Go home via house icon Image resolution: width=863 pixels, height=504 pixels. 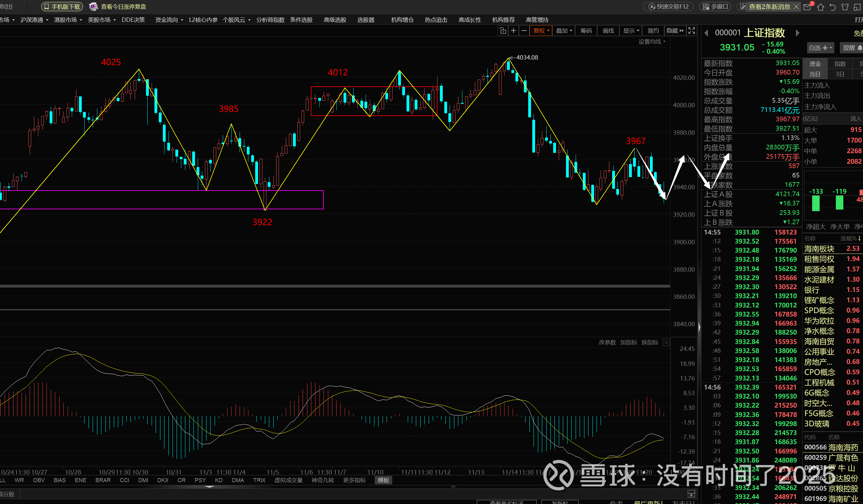(821, 7)
